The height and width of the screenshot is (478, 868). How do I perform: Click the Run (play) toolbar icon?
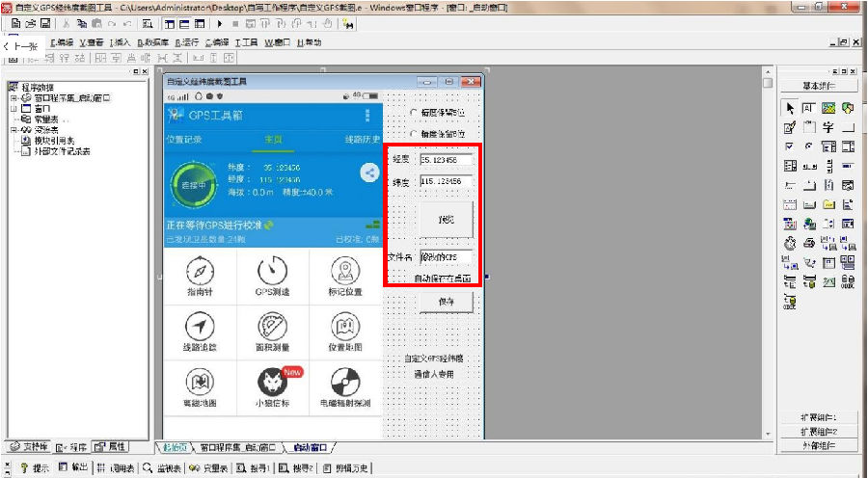tap(220, 24)
